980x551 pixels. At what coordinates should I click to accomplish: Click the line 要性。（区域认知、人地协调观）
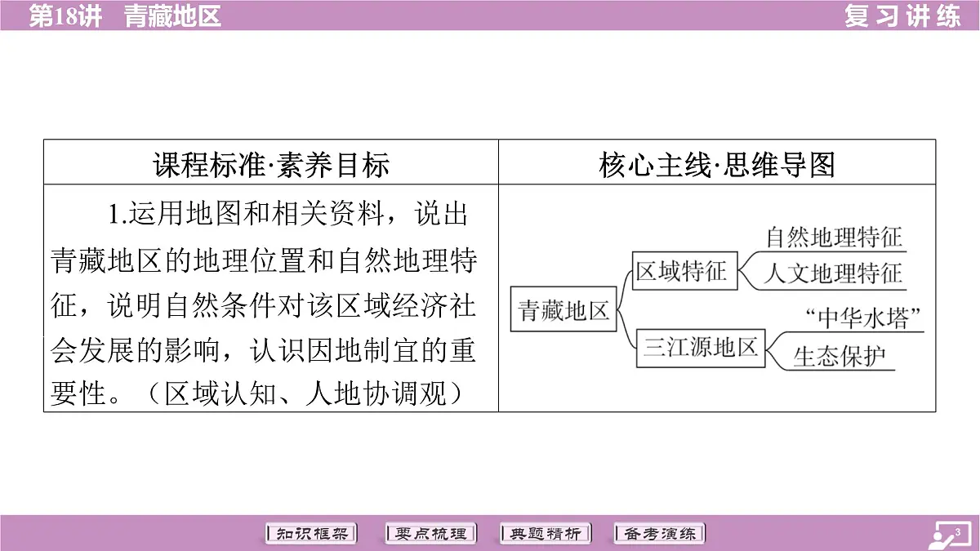[x=256, y=394]
